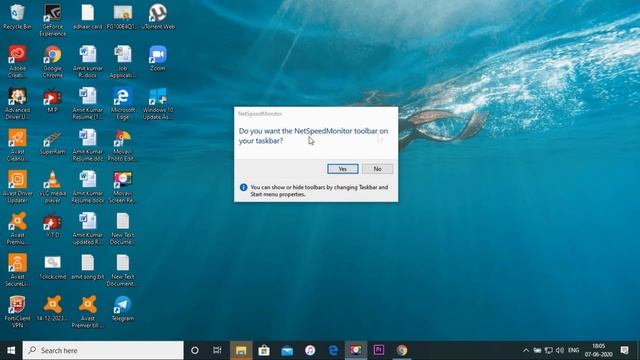Select the Movavi Screen Recorder icon

pos(123,187)
